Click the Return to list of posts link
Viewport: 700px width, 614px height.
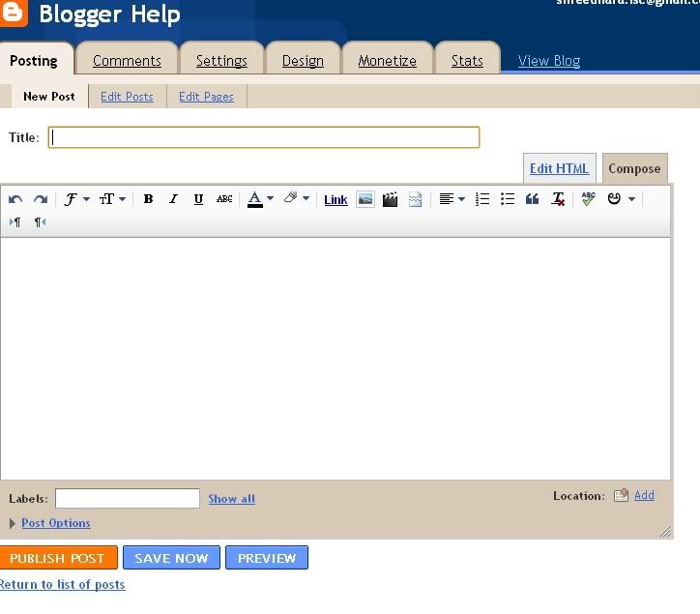pos(63,584)
